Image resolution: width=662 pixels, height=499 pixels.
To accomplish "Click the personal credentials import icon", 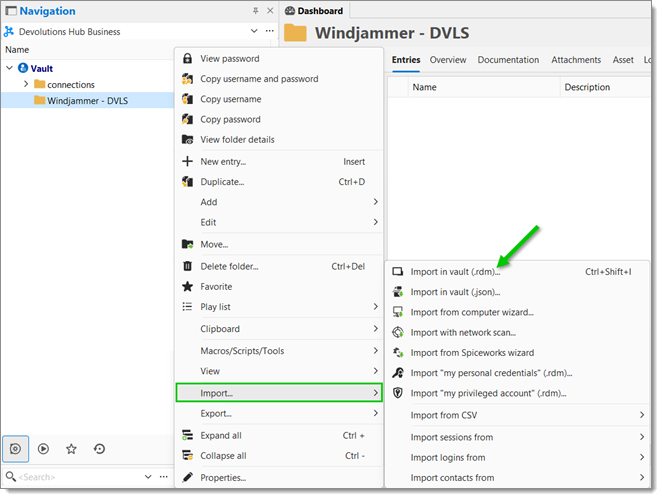I will 398,373.
